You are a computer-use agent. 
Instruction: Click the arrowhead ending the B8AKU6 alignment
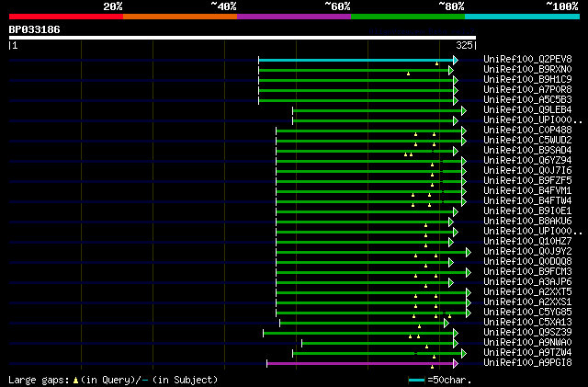point(451,222)
